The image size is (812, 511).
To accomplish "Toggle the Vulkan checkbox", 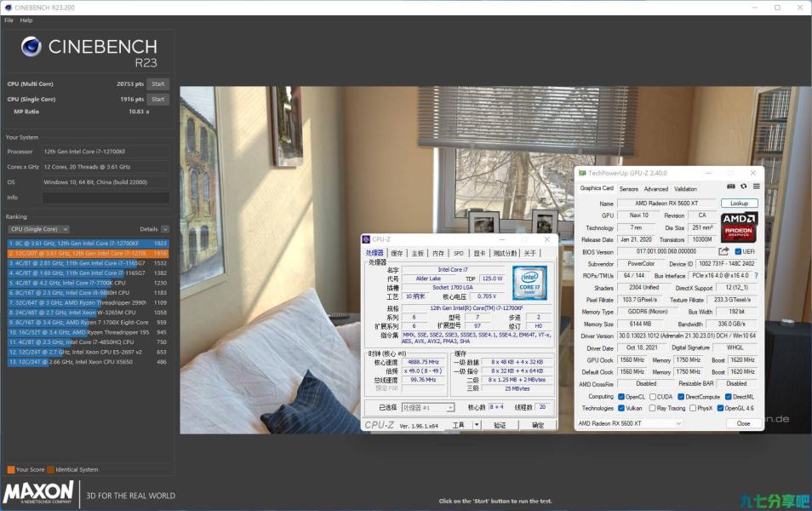I will [620, 409].
